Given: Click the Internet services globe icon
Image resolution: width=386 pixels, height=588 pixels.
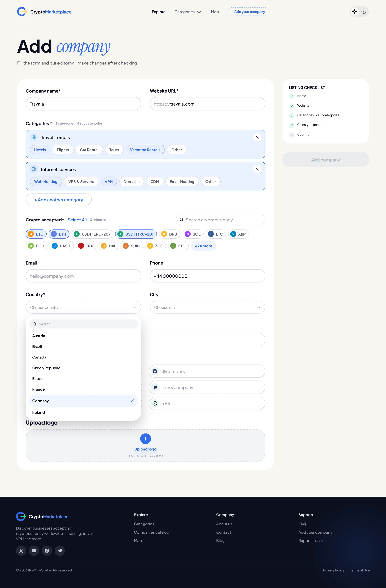Looking at the screenshot, I should (x=34, y=169).
